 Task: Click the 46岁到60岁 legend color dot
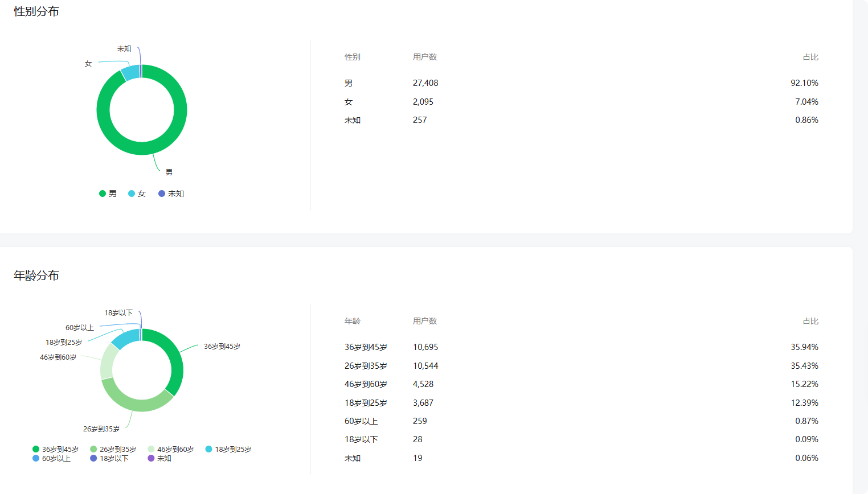(x=151, y=450)
